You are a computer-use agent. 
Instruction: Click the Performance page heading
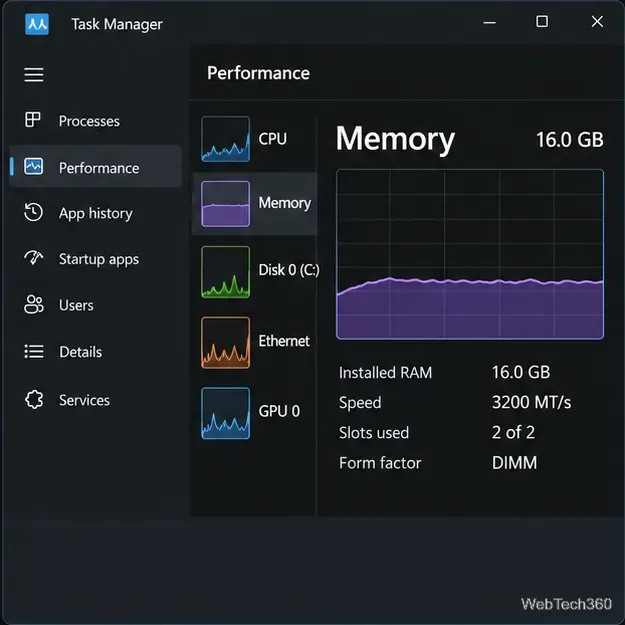[x=258, y=73]
